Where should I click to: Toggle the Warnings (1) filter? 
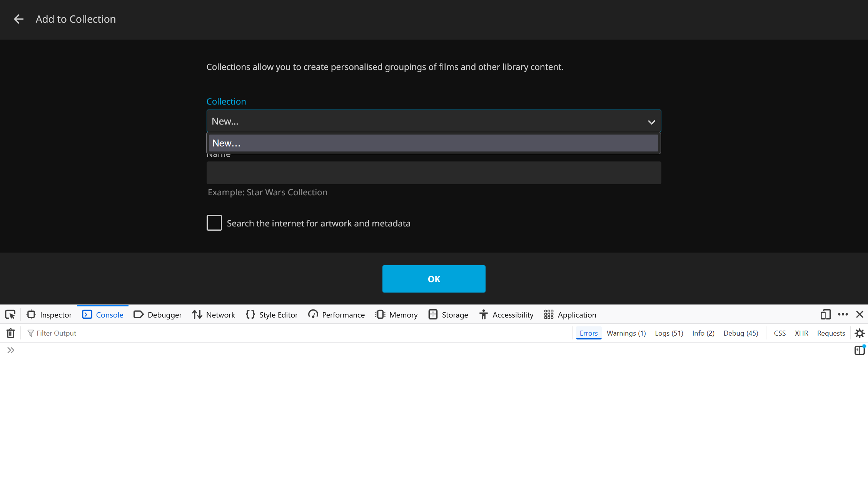coord(626,333)
